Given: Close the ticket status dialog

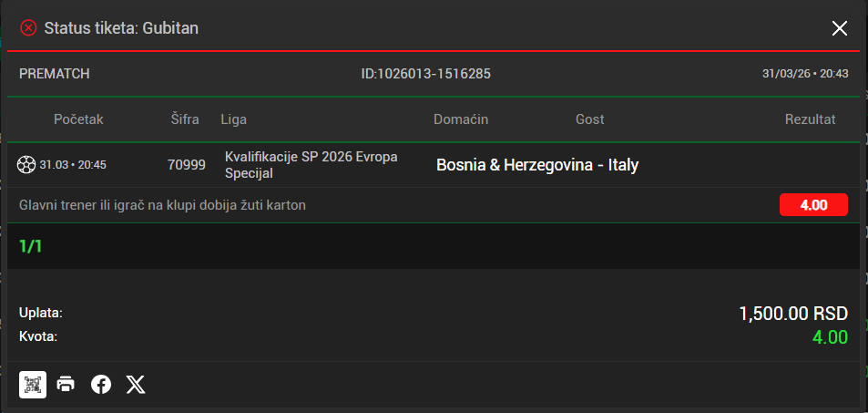Looking at the screenshot, I should 840,28.
